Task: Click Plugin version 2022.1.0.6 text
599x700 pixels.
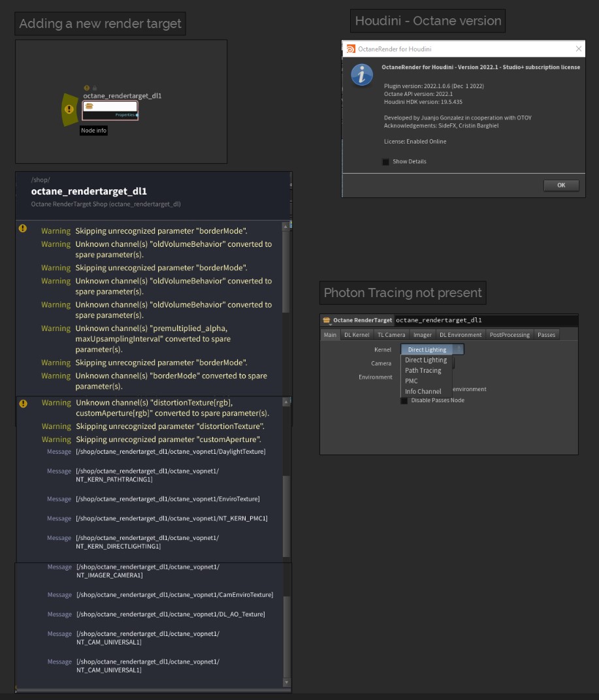Action: tap(434, 86)
